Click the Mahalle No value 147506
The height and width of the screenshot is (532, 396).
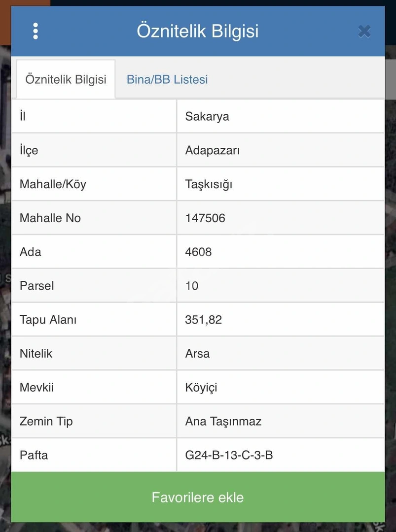(x=205, y=218)
